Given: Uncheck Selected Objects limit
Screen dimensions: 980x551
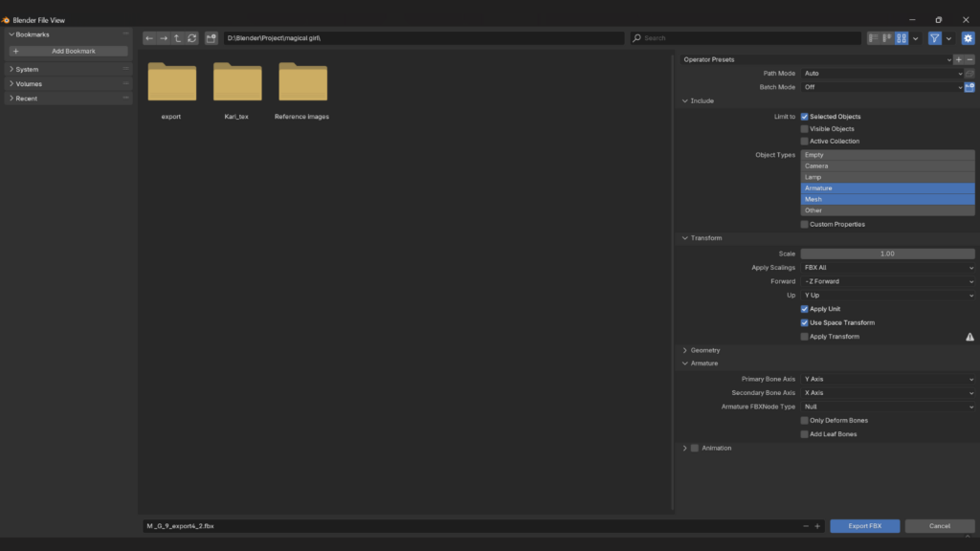Looking at the screenshot, I should (x=805, y=117).
